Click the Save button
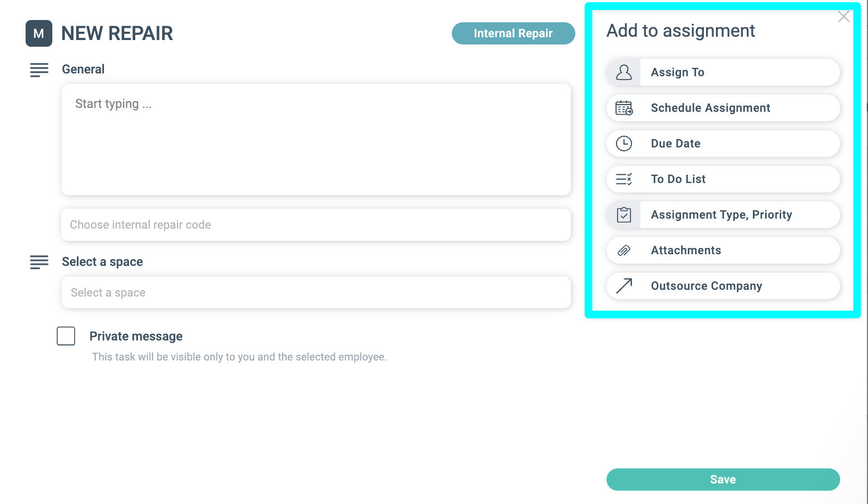 point(723,480)
